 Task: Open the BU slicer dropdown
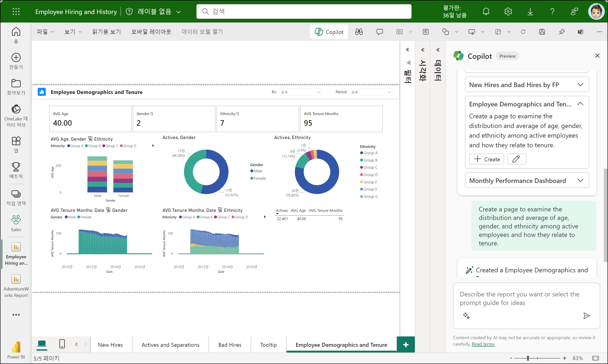[301, 92]
